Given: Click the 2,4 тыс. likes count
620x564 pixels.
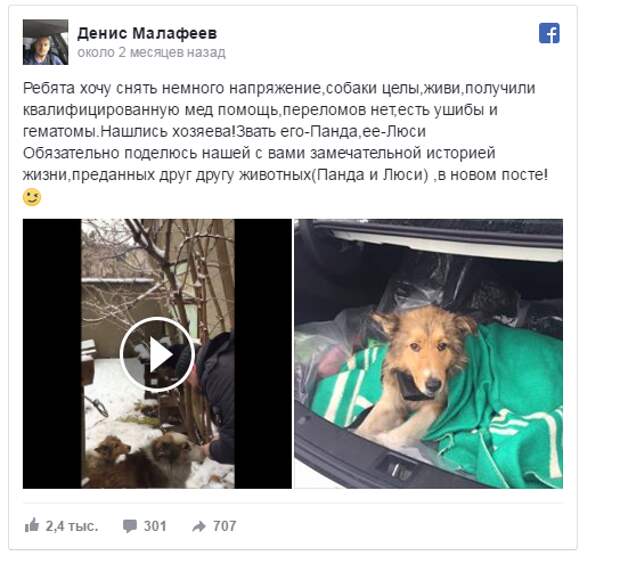Looking at the screenshot, I should pyautogui.click(x=72, y=526).
